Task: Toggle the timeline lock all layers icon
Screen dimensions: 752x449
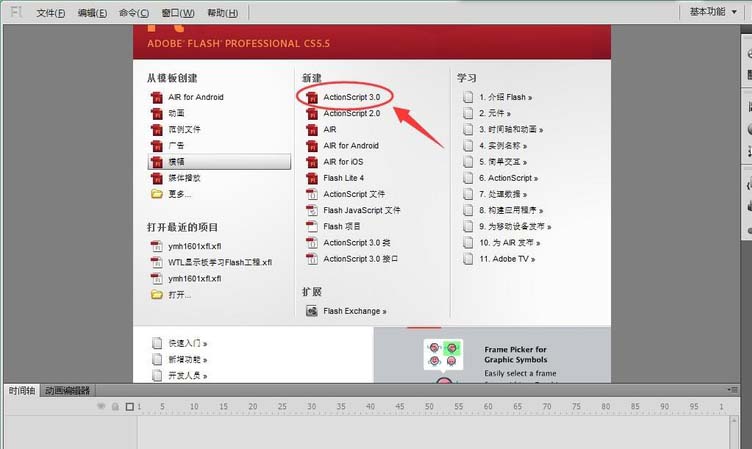Action: 115,406
